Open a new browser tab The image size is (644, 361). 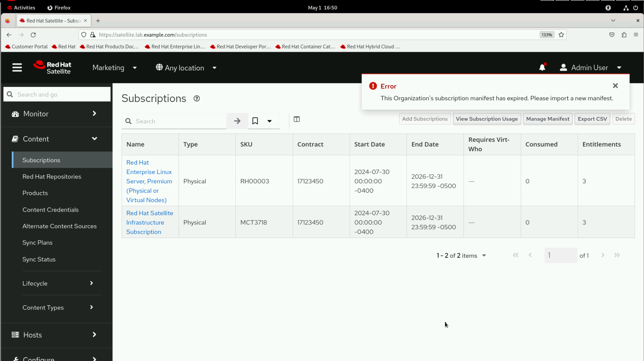click(x=98, y=21)
